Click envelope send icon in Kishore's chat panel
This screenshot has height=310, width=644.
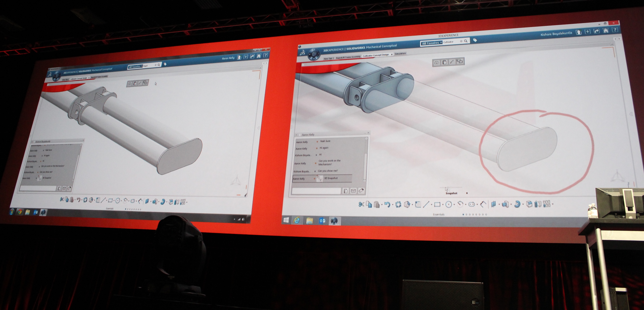[x=353, y=191]
